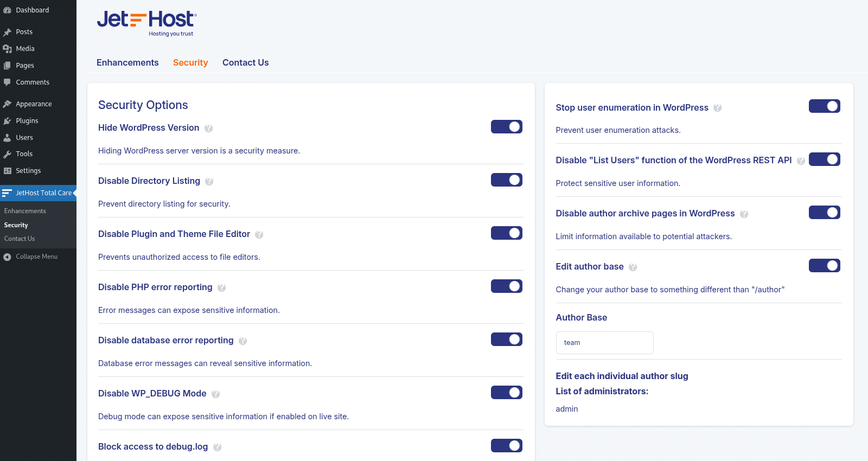The height and width of the screenshot is (461, 868).
Task: Toggle Disable PHP error reporting switch
Action: [x=507, y=286]
